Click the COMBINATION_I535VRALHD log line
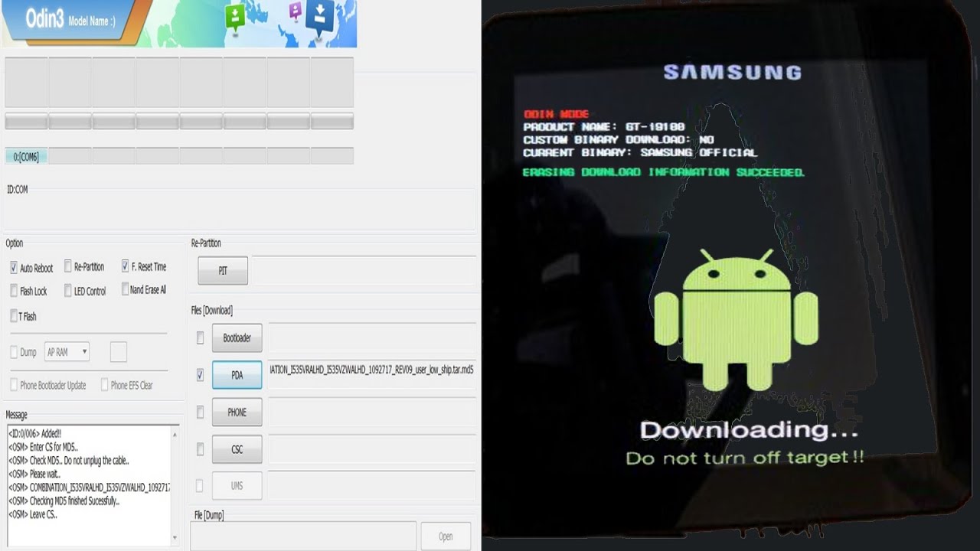The width and height of the screenshot is (980, 551). [x=89, y=487]
